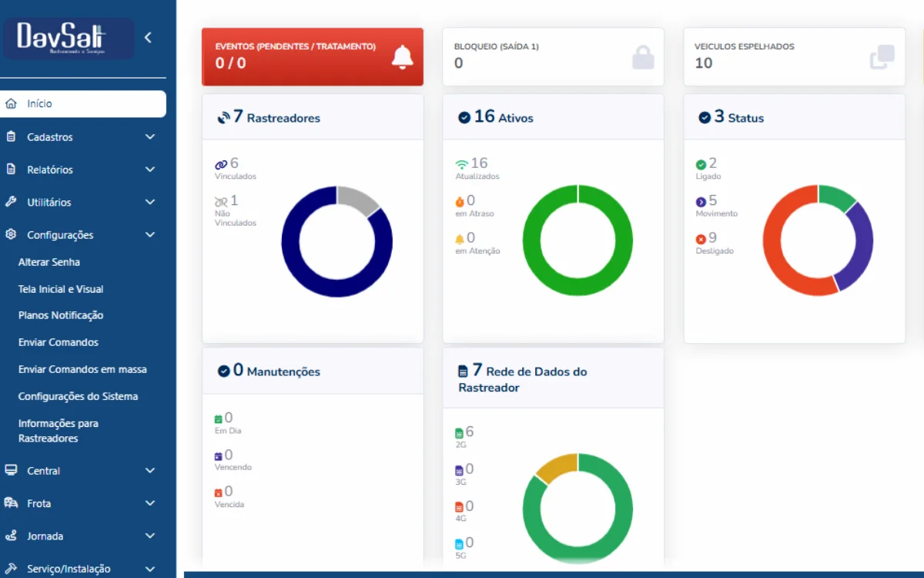Click the Configurações gear icon

[11, 234]
